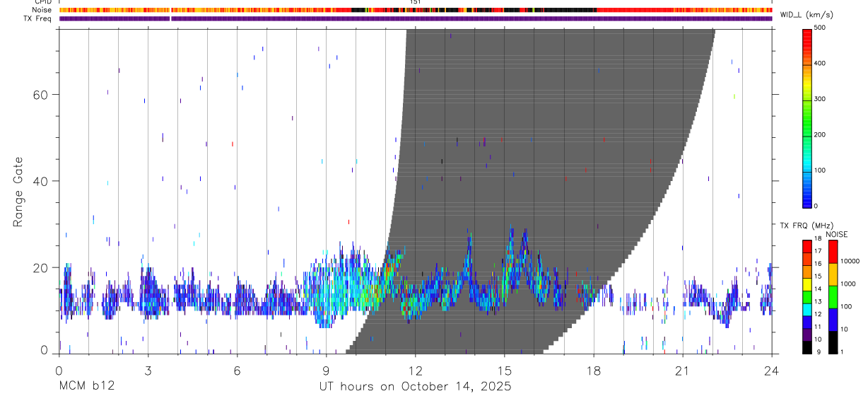Screen dimensions: 868x401
Task: Click the 60 tick label on Range Gate axis
Action: 41,95
